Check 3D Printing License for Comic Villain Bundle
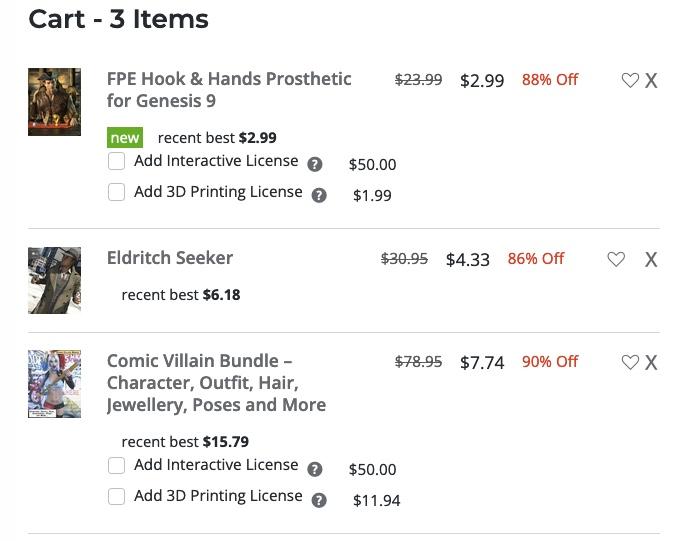The width and height of the screenshot is (692, 541). tap(117, 496)
